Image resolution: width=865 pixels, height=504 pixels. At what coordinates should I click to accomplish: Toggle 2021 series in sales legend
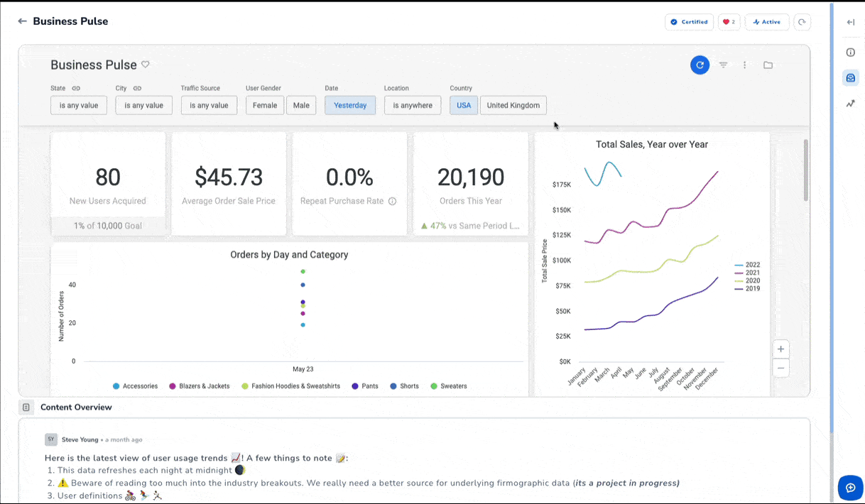tap(747, 273)
